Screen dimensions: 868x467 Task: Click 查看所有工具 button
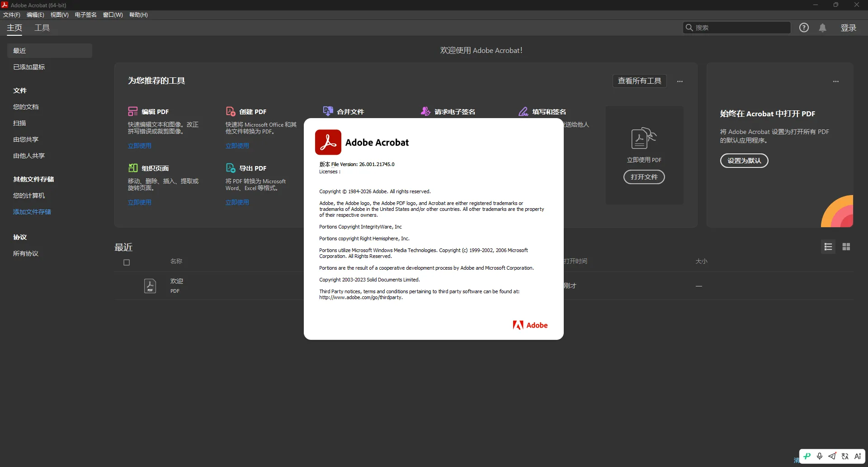639,81
